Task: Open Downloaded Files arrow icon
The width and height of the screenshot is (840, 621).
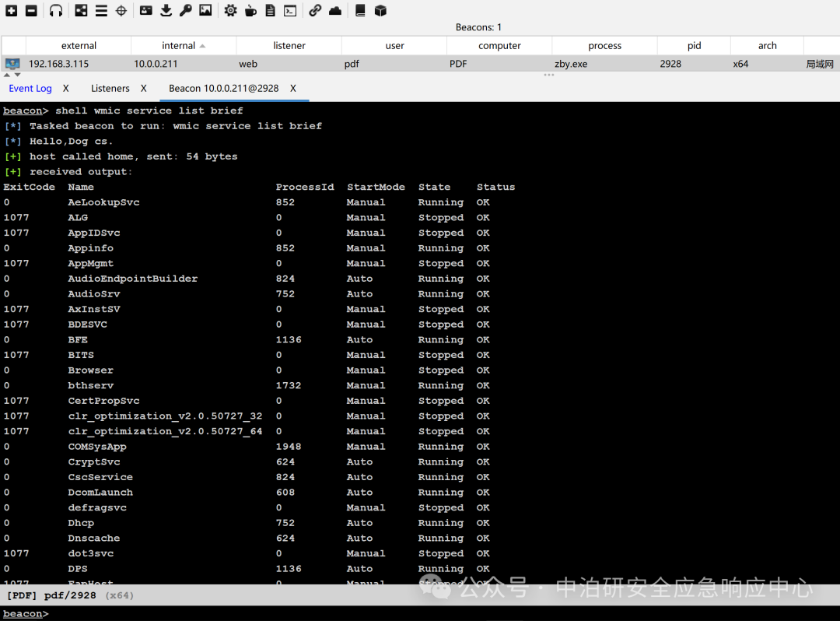Action: tap(166, 11)
